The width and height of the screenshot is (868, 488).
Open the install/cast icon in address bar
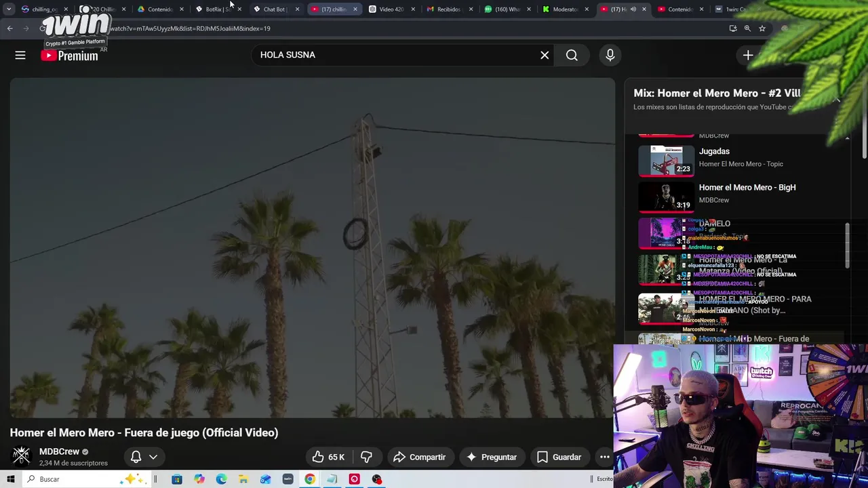tap(733, 28)
